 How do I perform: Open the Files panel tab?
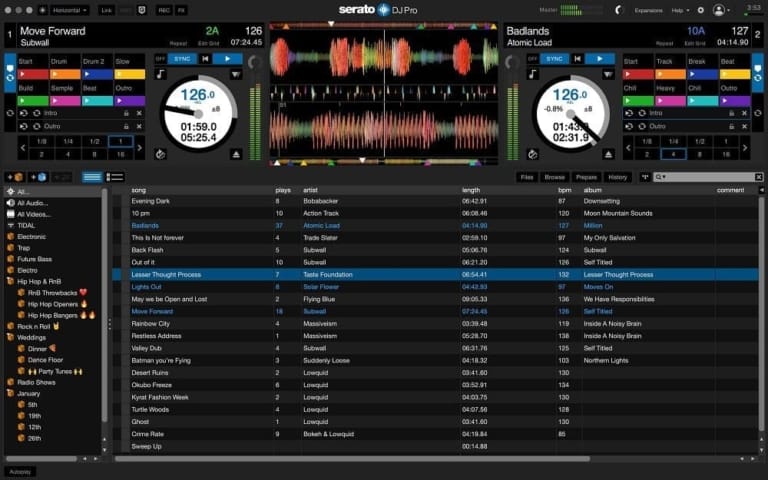coord(527,177)
